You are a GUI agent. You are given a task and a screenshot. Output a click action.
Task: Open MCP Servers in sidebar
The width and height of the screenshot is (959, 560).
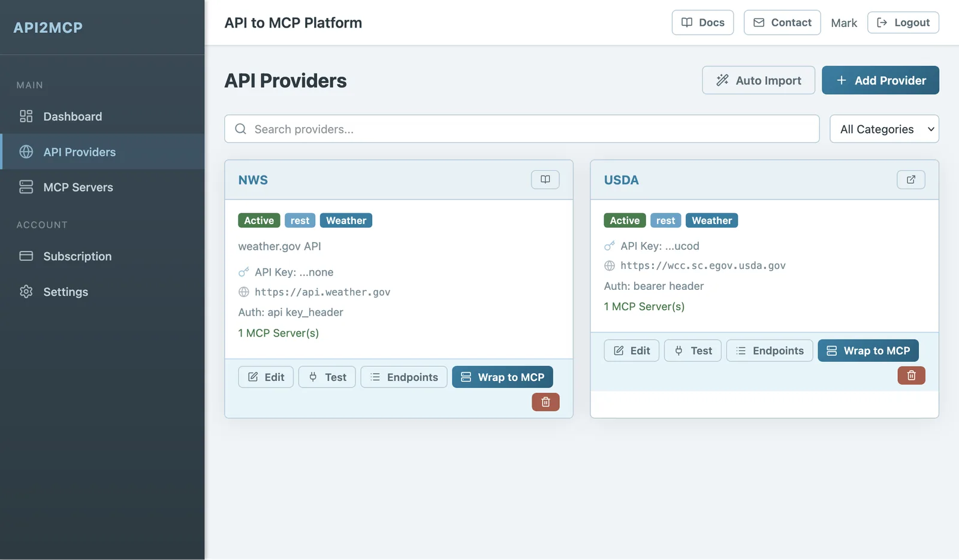(x=102, y=187)
